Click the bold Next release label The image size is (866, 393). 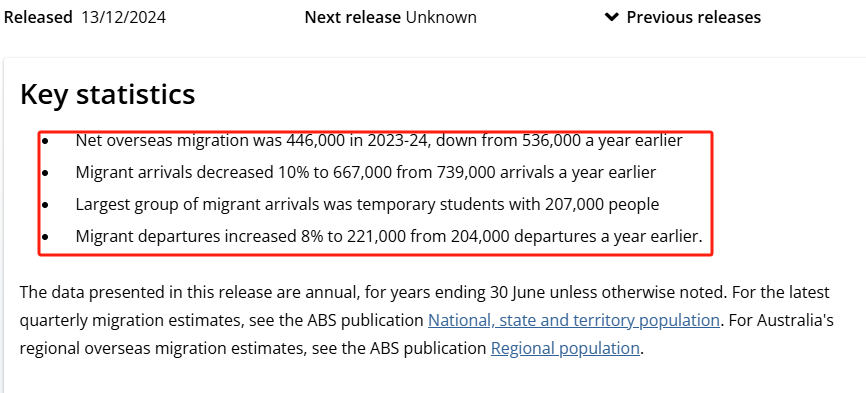[353, 17]
